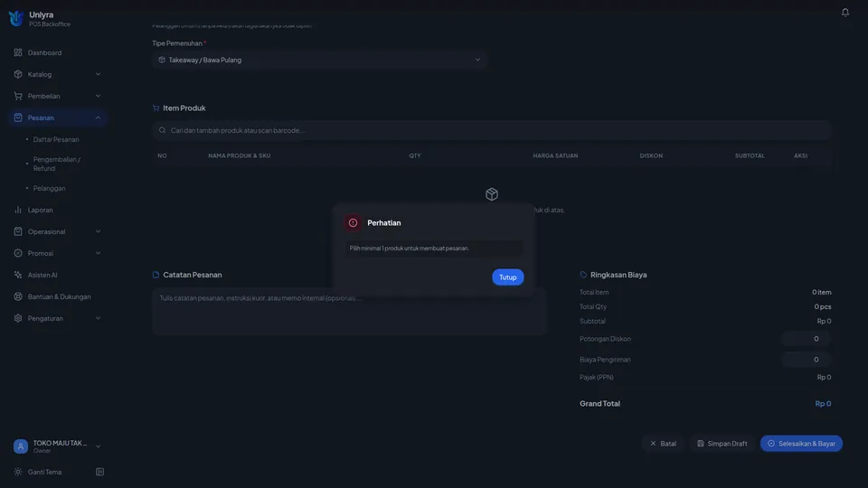Click the DISKON column header
This screenshot has width=868, height=488.
pyautogui.click(x=651, y=155)
